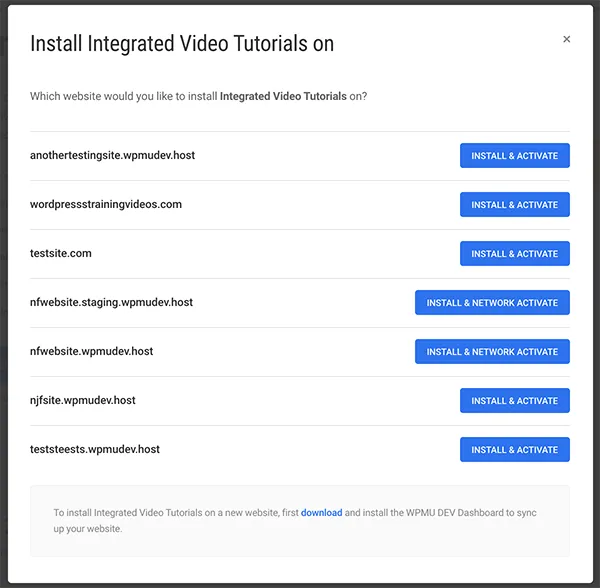Click the wordpresstrainingvideos.com site name
This screenshot has width=600, height=588.
pos(106,205)
